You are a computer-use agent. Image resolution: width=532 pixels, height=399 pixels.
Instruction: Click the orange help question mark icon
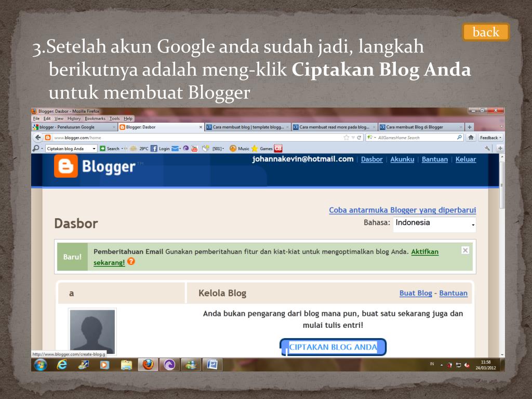(131, 262)
